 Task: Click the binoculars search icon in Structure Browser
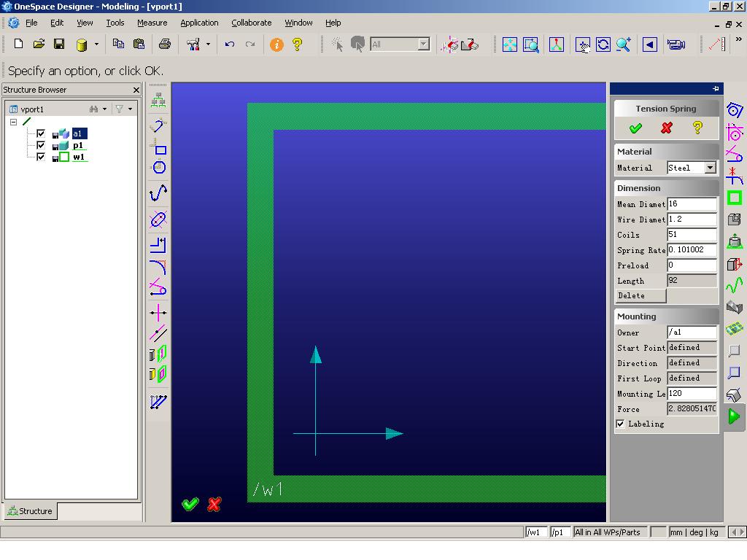(x=94, y=109)
